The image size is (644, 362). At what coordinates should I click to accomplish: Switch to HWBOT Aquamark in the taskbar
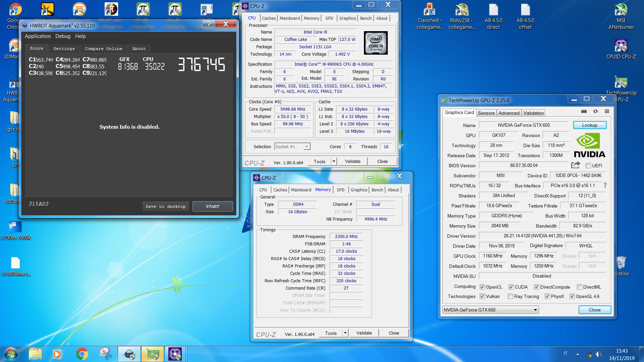(129, 354)
